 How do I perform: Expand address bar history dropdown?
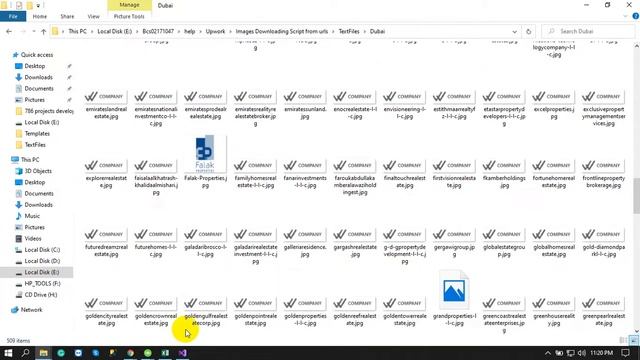tap(514, 31)
